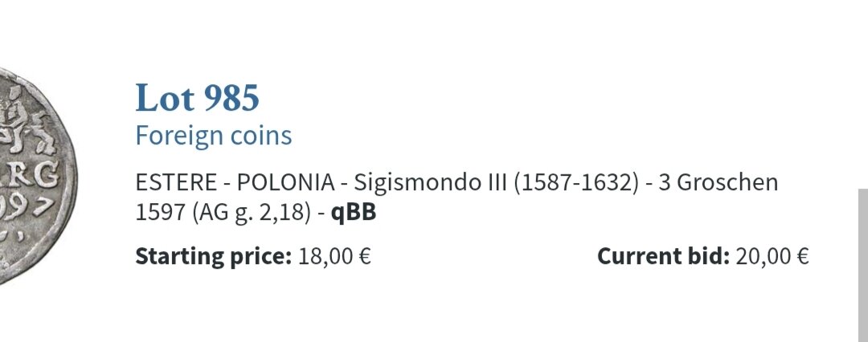Click the Current bid label
This screenshot has width=868, height=342.
point(662,257)
